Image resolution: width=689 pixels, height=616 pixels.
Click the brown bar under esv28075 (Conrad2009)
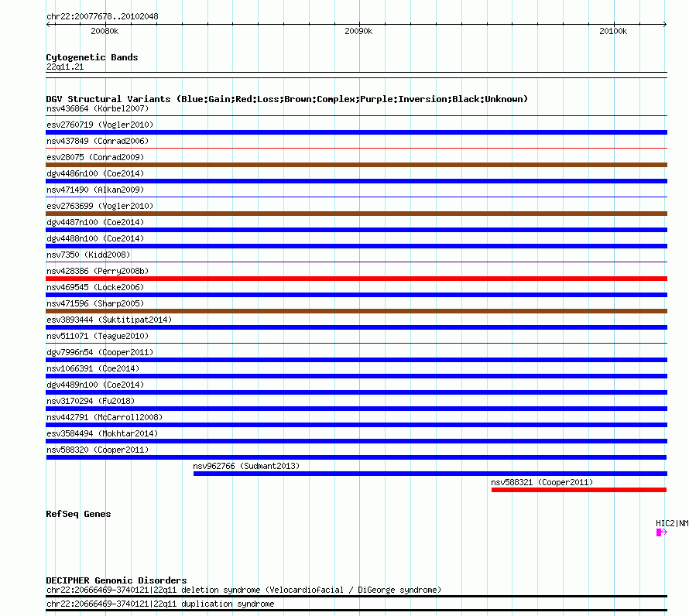(356, 165)
